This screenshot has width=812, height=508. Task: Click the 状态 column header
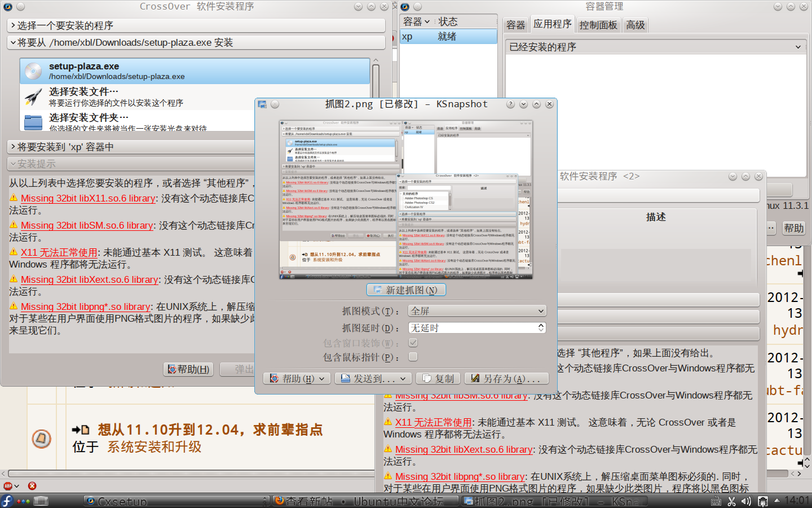pyautogui.click(x=448, y=21)
